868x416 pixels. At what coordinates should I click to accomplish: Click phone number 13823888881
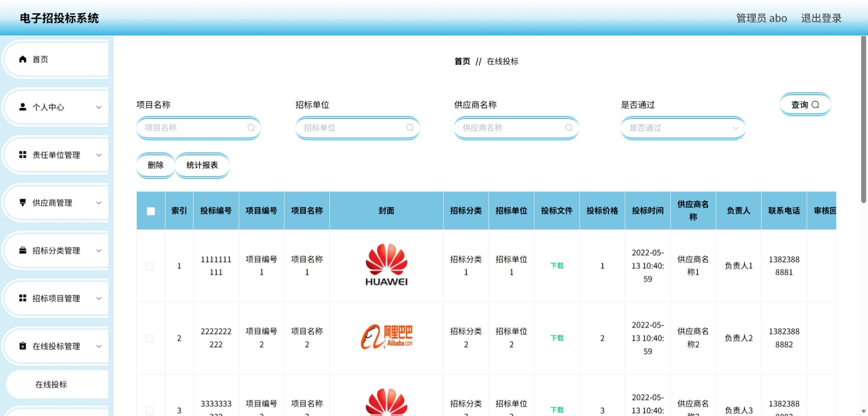[784, 266]
